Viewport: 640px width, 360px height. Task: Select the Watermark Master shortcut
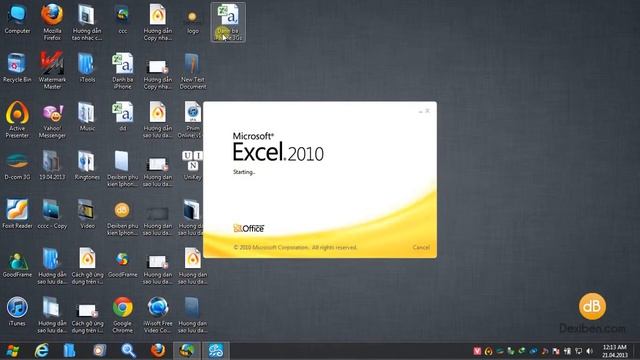click(52, 71)
